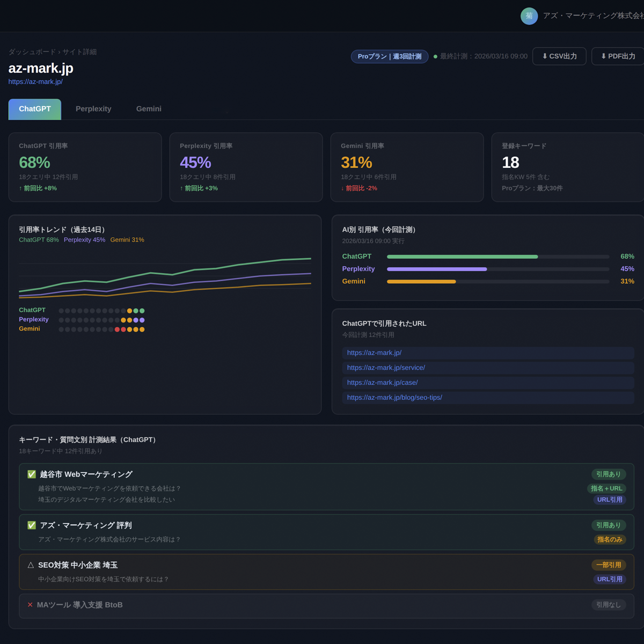Click green checkmark icon for アズ・マーケティング 評判
644x644 pixels.
pos(32,525)
